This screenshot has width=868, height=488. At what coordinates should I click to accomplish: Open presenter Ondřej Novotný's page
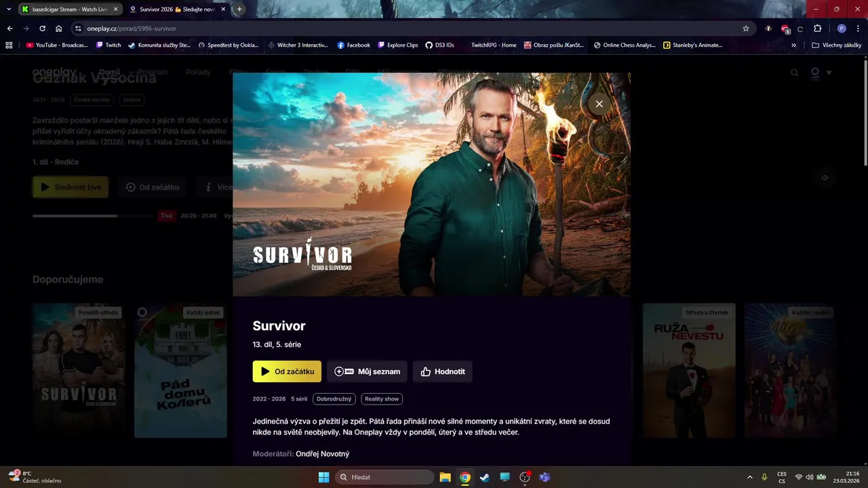click(x=322, y=453)
